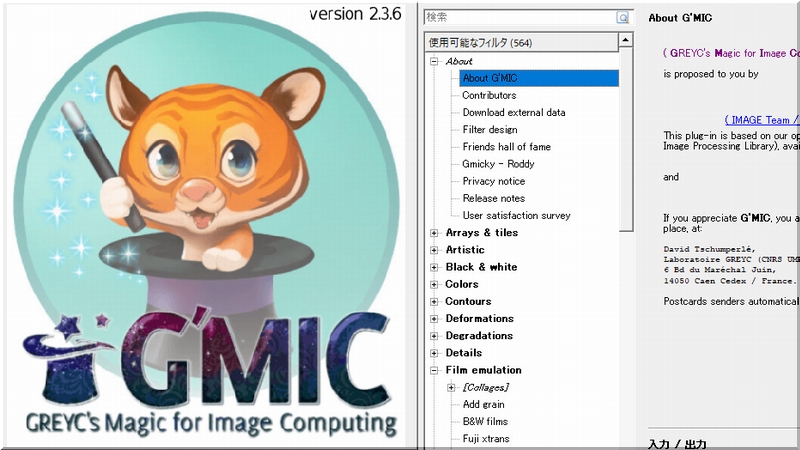Expand the Degradations category
Viewport: 800px width, 450px height.
coord(434,336)
